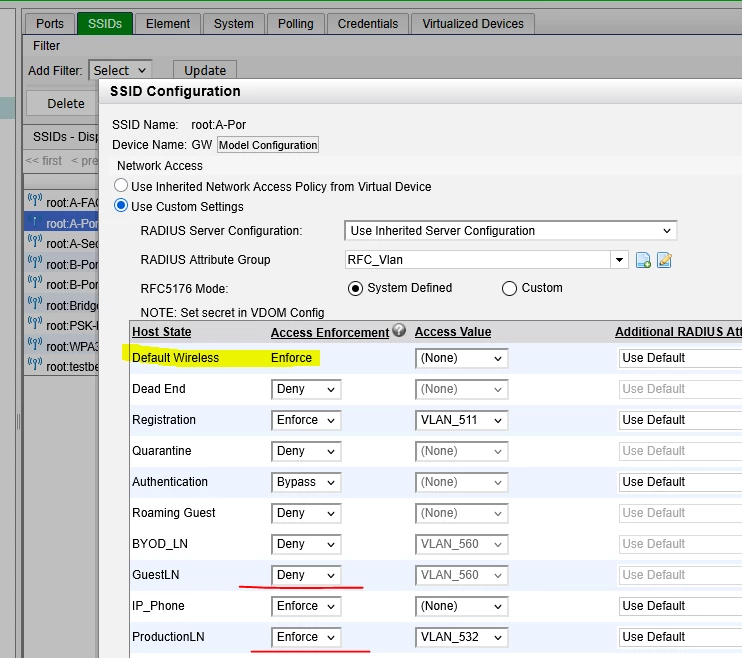Open Registration VLAN_511 access value dropdown
742x658 pixels.
[461, 420]
